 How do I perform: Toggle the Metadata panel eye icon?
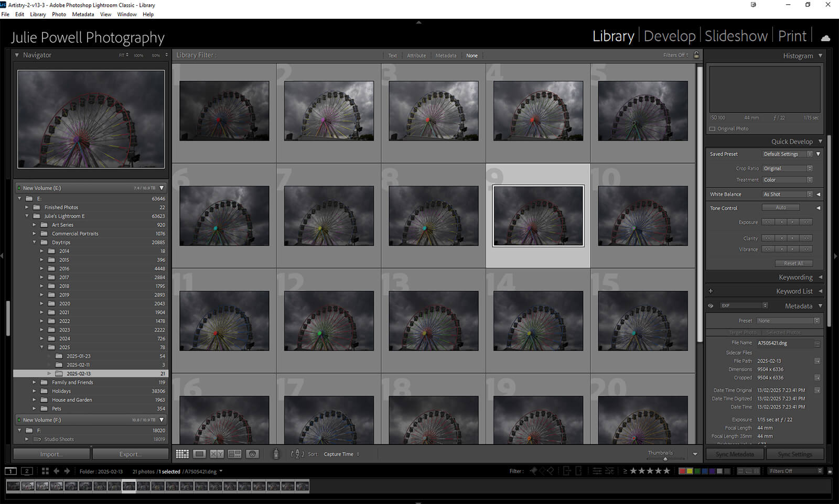click(x=711, y=306)
